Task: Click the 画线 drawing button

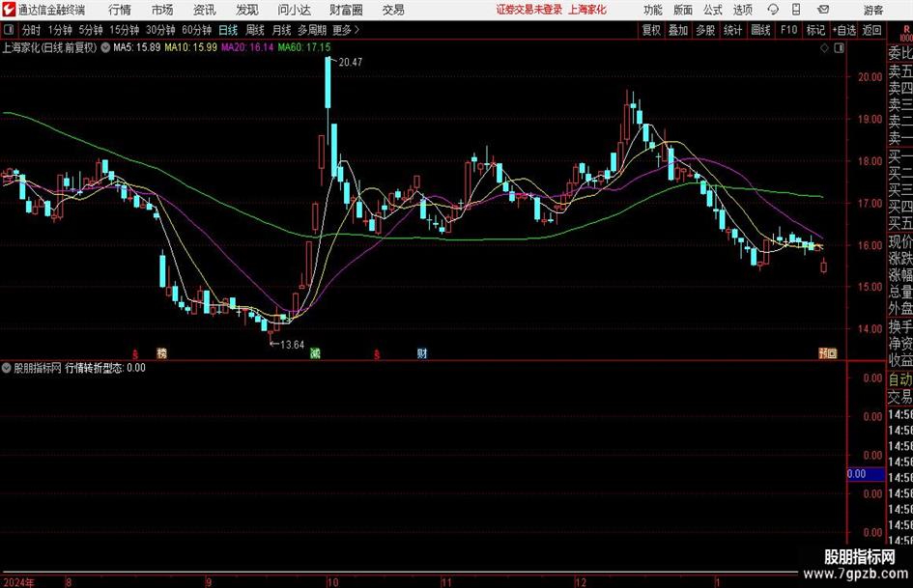Action: pyautogui.click(x=760, y=30)
